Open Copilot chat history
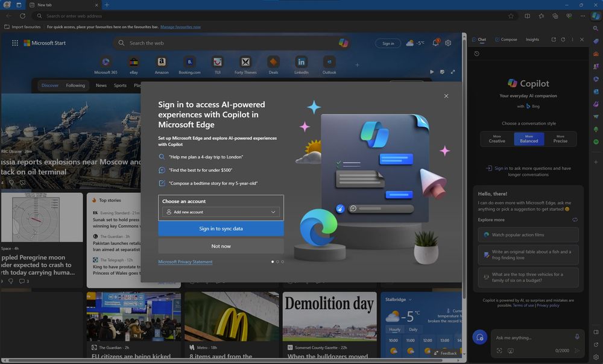 (x=476, y=54)
